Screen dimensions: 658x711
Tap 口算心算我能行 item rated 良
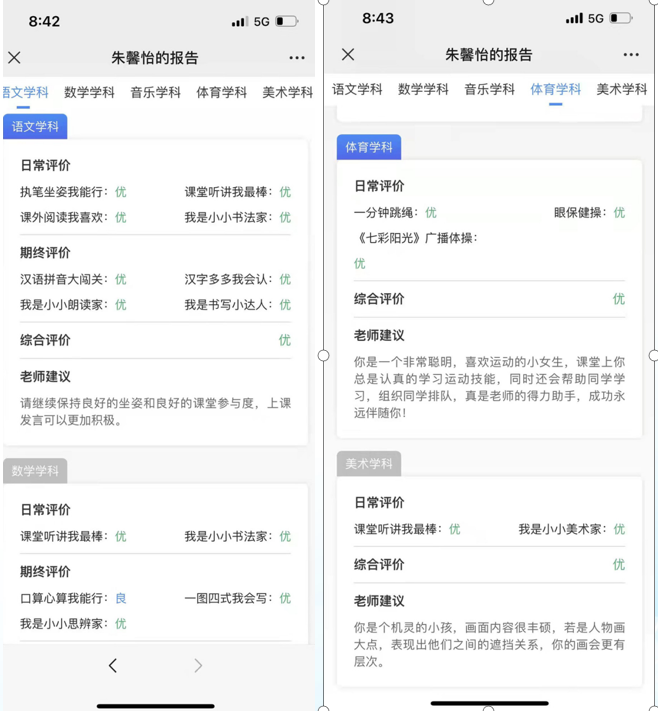point(73,598)
